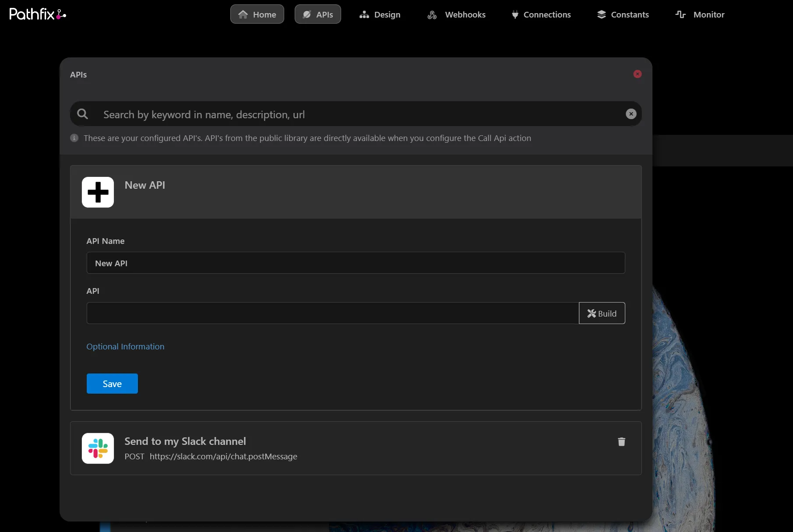The image size is (793, 532).
Task: Clear the search box
Action: click(631, 114)
